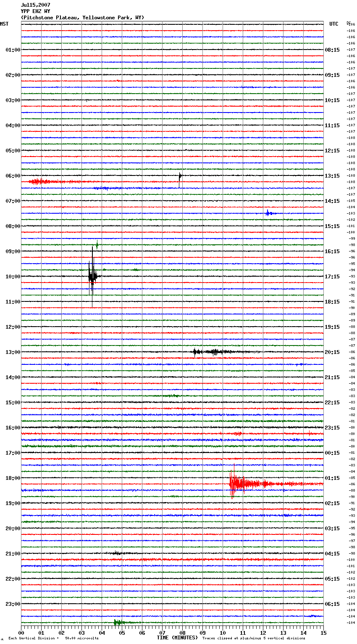This screenshot has width=357, height=644.
Task: Select the station code "YPP EHZ WY"
Action: tap(36, 11)
